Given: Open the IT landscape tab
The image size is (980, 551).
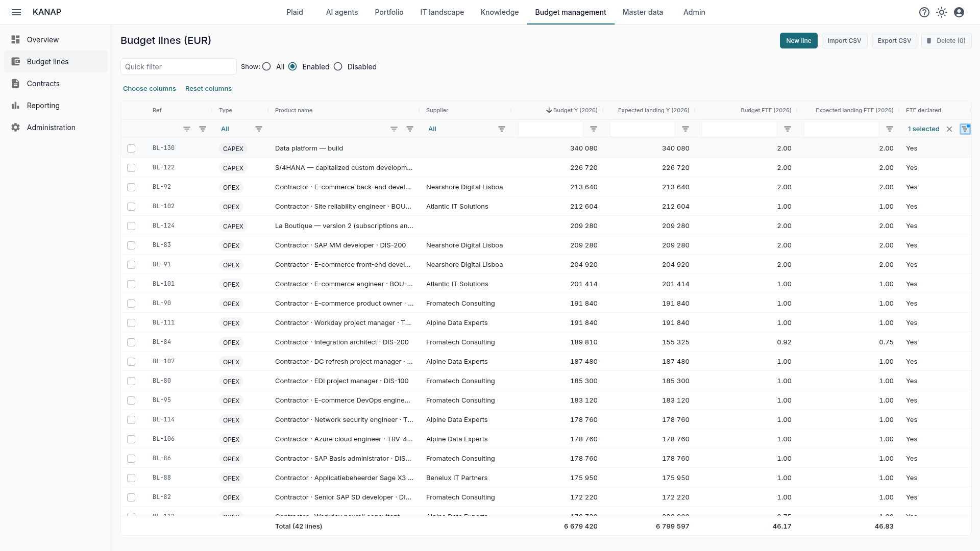Looking at the screenshot, I should [x=442, y=12].
